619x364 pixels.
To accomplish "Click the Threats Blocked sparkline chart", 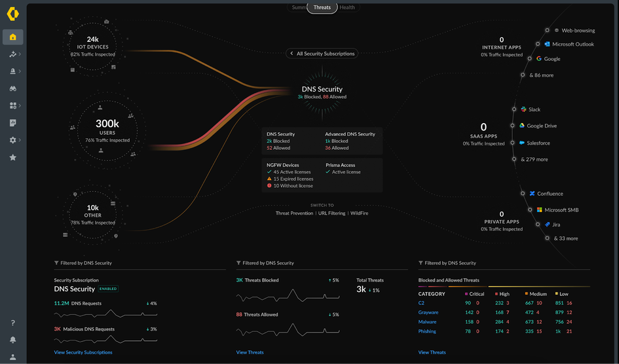I will point(288,296).
